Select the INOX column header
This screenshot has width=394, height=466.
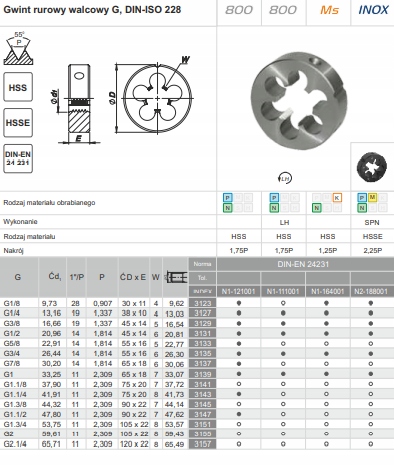[373, 10]
